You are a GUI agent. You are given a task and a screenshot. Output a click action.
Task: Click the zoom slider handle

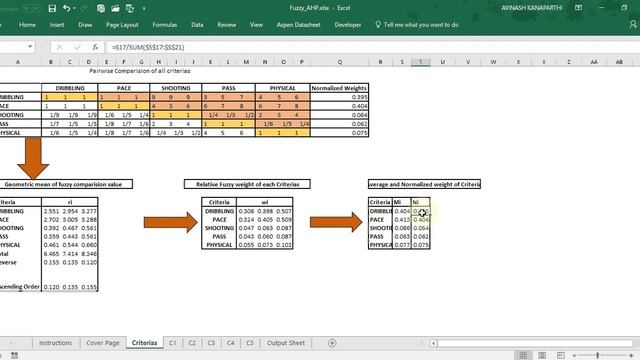point(598,356)
